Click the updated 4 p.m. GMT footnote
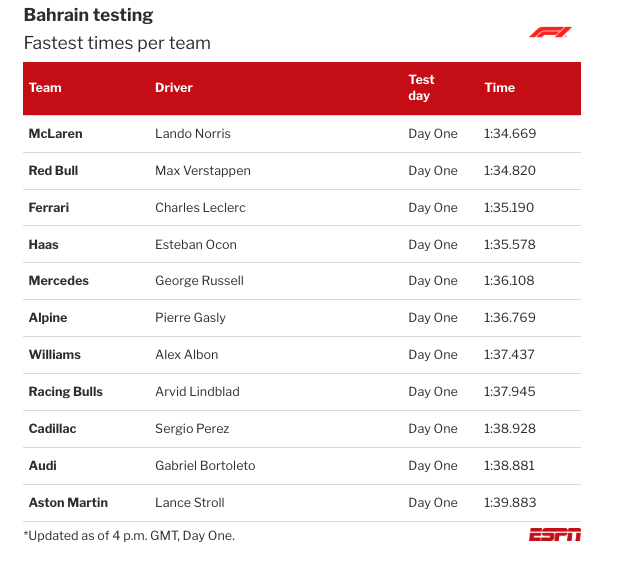 129,536
